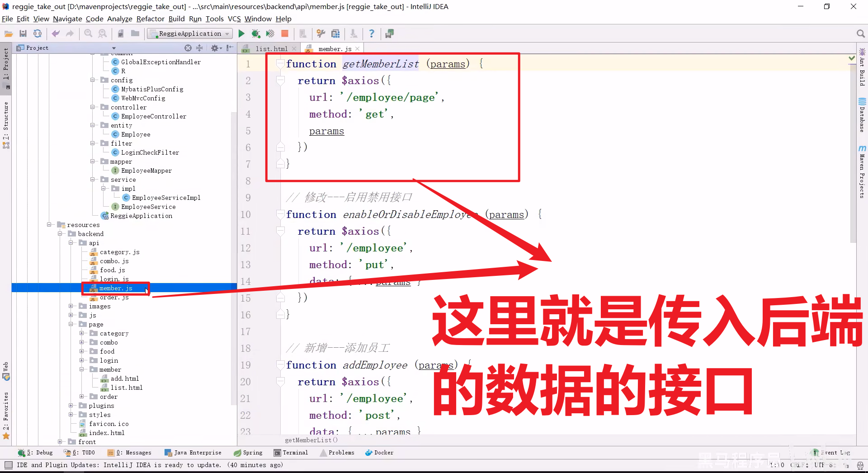Click the Forward navigation arrow
Image resolution: width=868 pixels, height=473 pixels.
point(70,34)
